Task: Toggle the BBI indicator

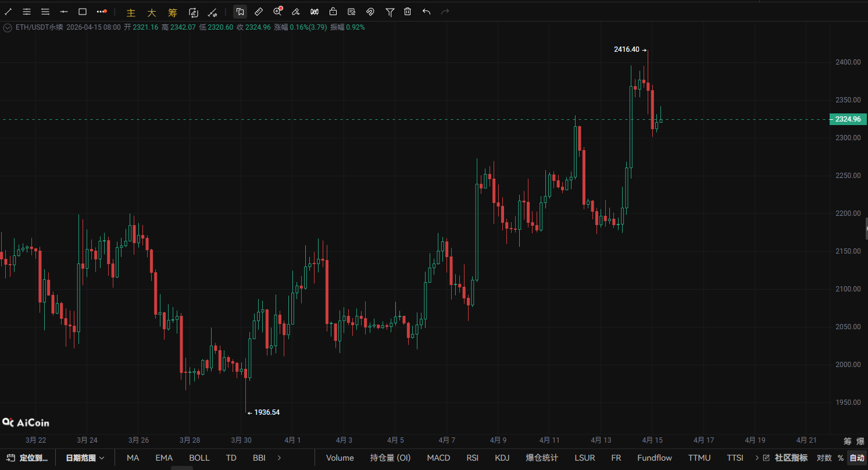Action: point(259,458)
